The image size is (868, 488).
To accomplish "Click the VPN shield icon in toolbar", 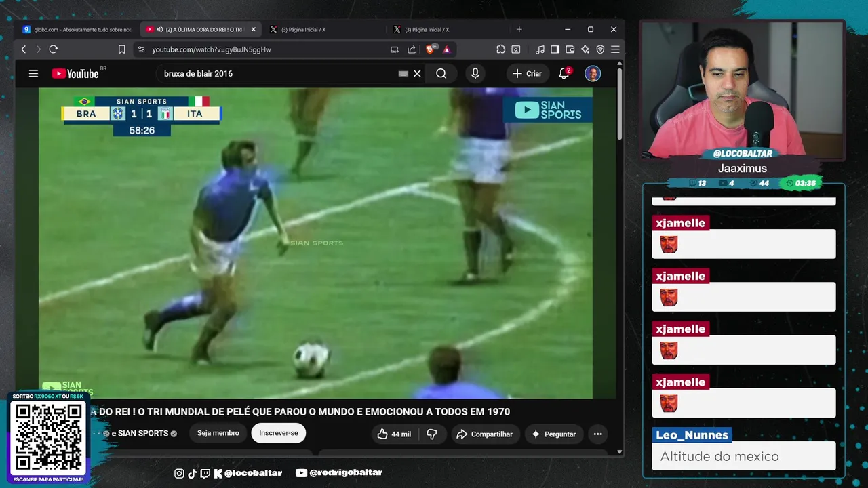I will (600, 49).
